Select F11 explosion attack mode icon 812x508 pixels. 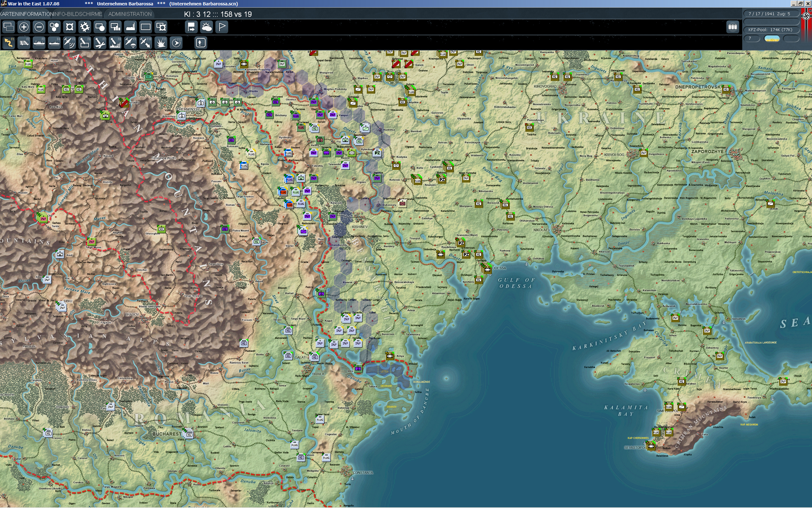[x=161, y=43]
